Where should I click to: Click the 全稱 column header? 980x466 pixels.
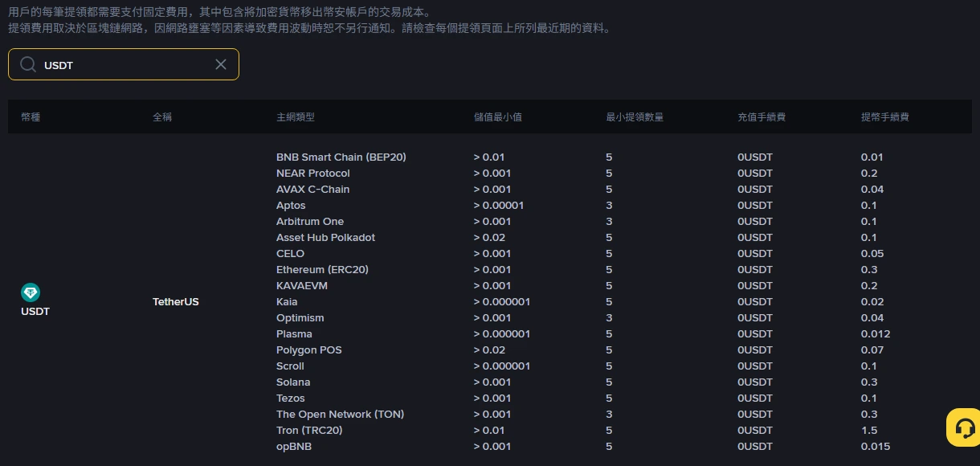[x=162, y=117]
